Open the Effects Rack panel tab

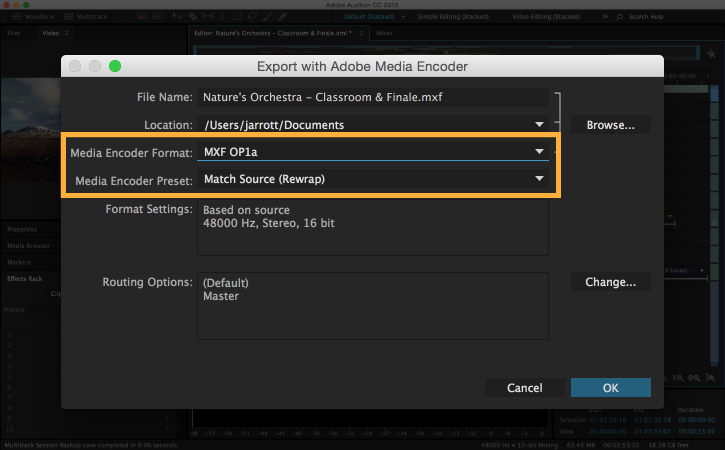[25, 278]
